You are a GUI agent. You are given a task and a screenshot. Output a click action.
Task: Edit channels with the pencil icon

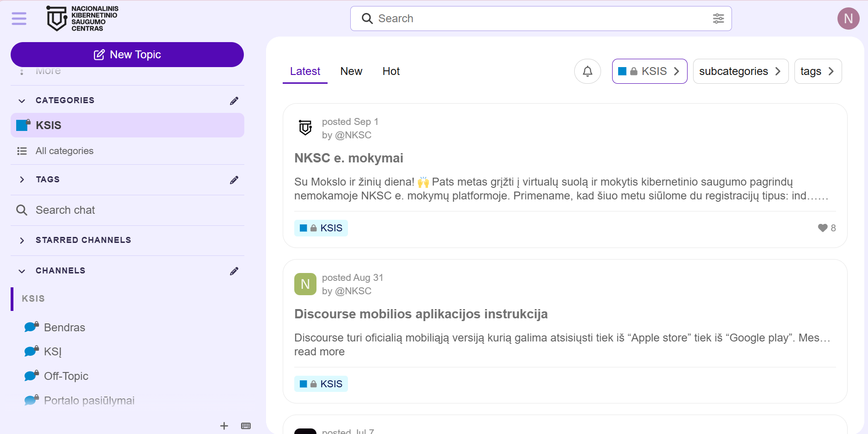[234, 271]
